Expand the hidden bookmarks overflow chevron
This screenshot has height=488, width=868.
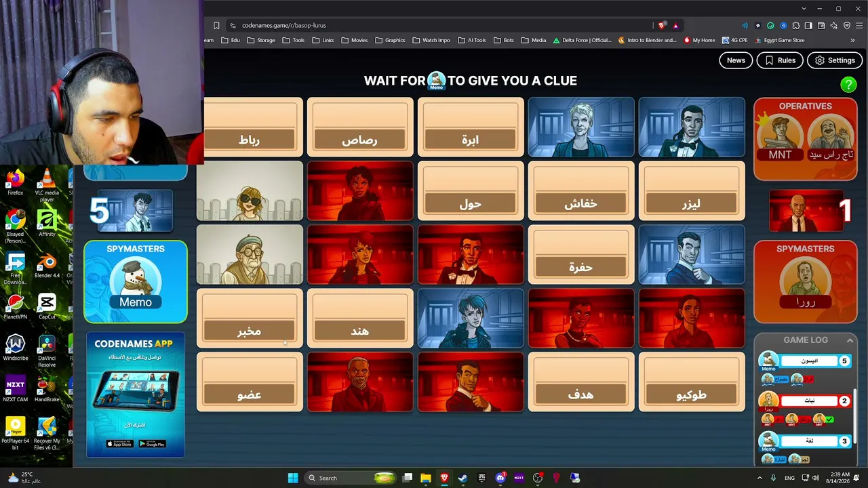tap(852, 40)
